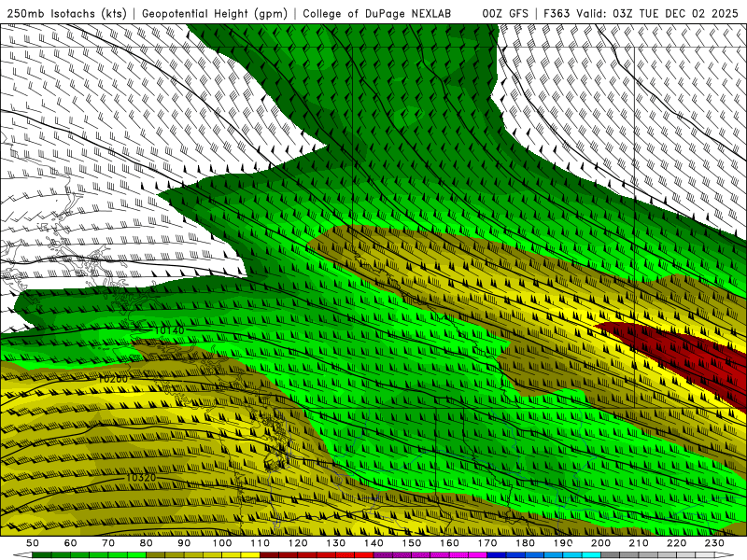The image size is (747, 560).
Task: Click the 60 value on the color scale
Action: (70, 543)
